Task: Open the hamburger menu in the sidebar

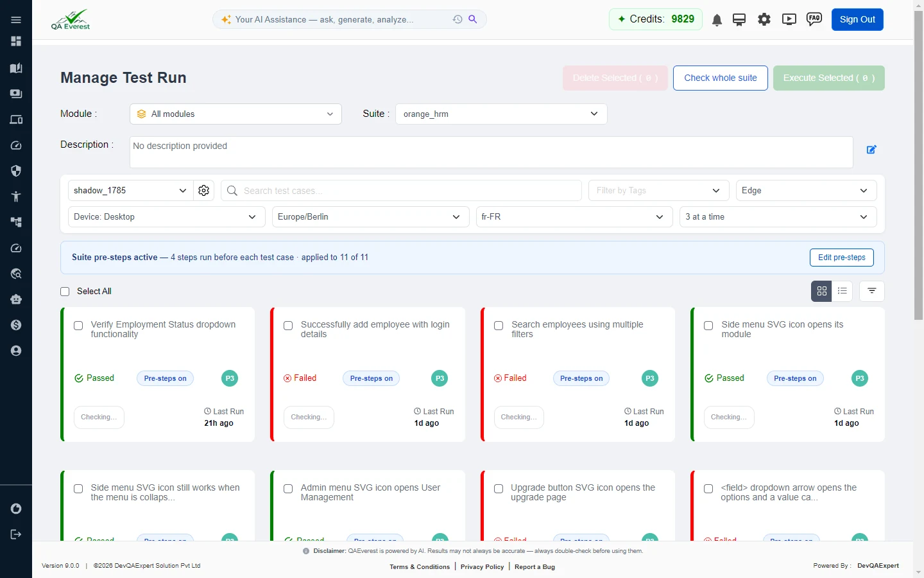Action: [16, 20]
